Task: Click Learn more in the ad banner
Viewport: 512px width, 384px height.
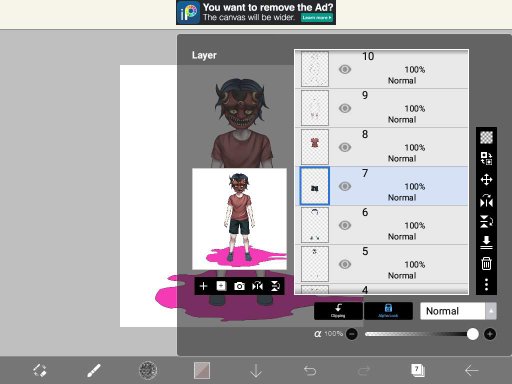Action: [x=317, y=18]
